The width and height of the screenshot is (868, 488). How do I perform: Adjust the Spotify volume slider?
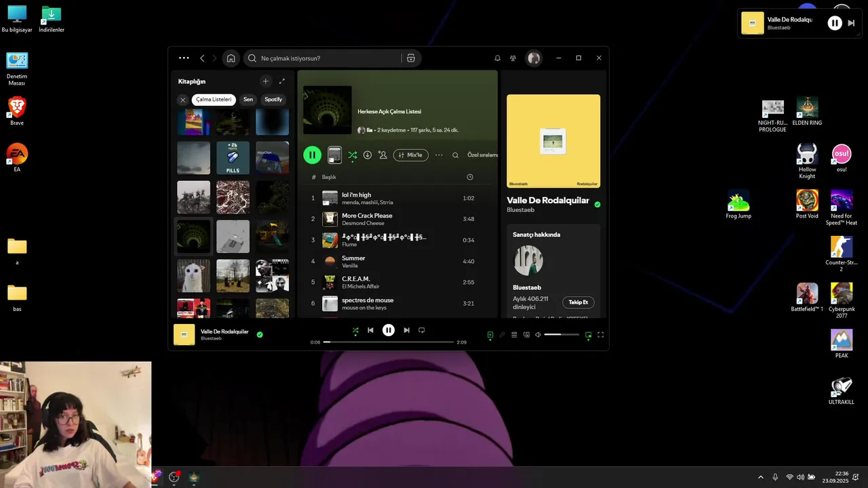(x=561, y=335)
